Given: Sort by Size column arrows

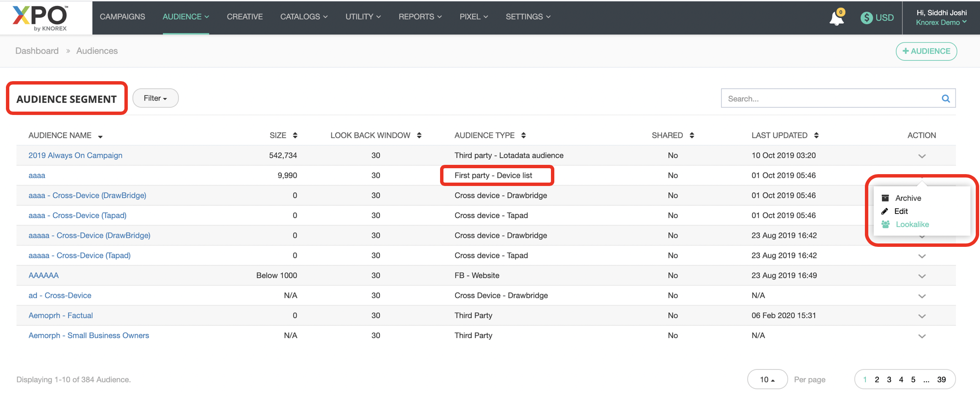Looking at the screenshot, I should pyautogui.click(x=295, y=135).
